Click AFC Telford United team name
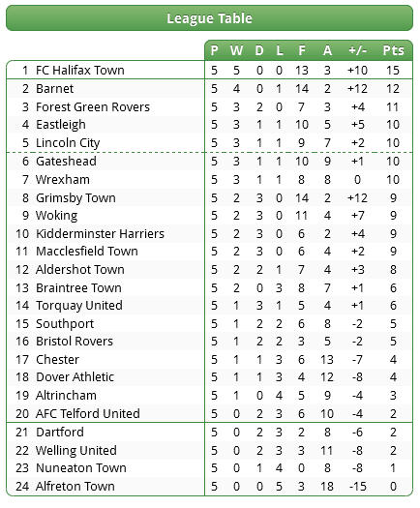 (88, 414)
